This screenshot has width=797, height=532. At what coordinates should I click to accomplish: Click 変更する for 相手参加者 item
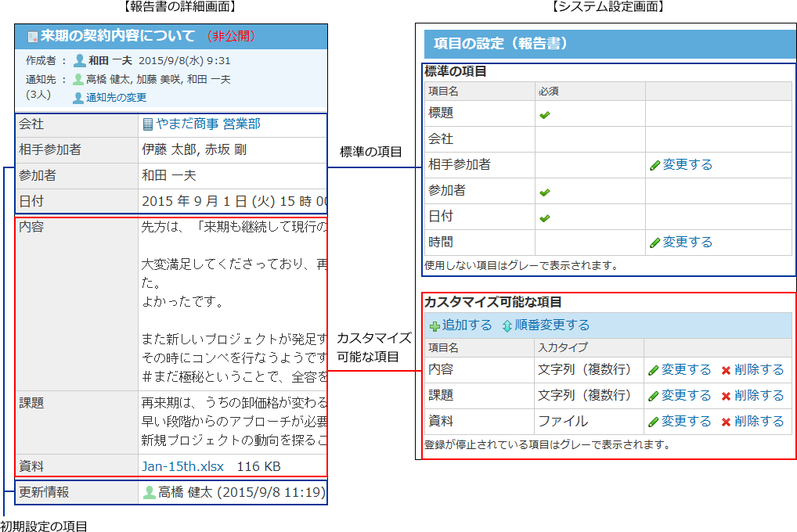(x=687, y=165)
